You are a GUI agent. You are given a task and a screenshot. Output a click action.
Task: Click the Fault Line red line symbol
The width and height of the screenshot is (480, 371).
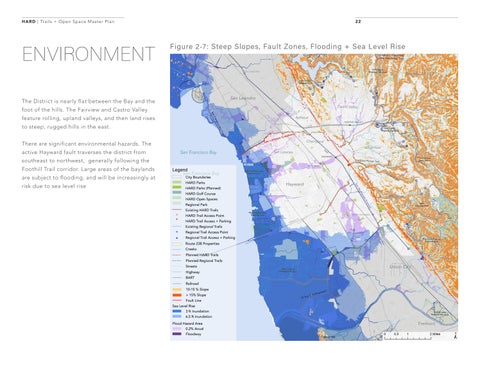coord(177,300)
